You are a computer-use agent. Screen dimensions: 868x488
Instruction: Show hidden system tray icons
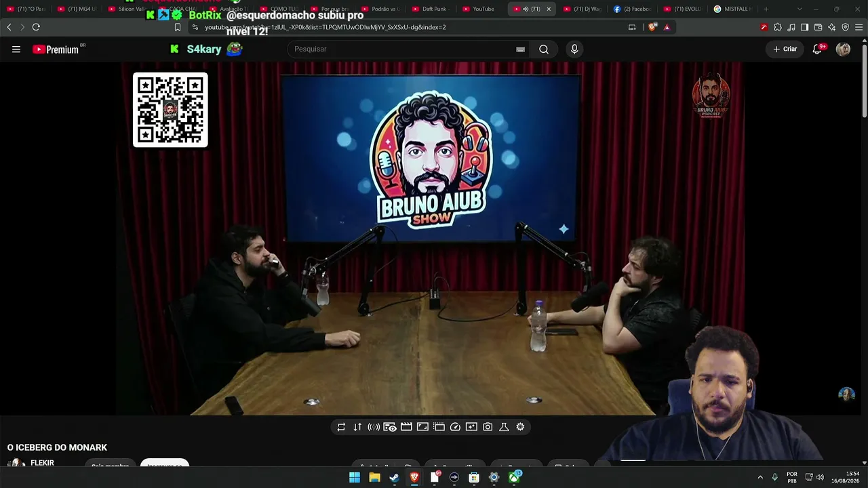tap(760, 478)
